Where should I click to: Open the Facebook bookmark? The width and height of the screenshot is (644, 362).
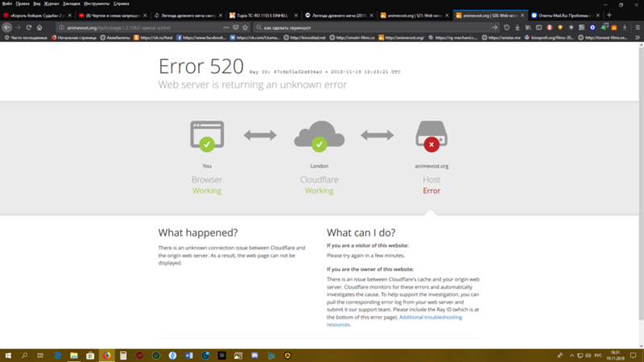(201, 37)
